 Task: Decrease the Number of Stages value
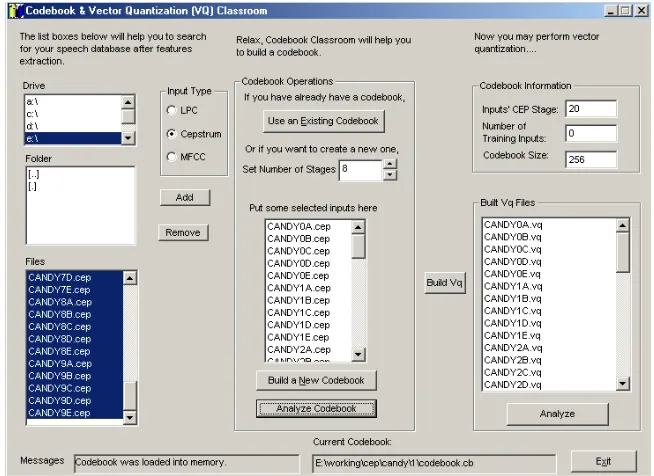(390, 175)
